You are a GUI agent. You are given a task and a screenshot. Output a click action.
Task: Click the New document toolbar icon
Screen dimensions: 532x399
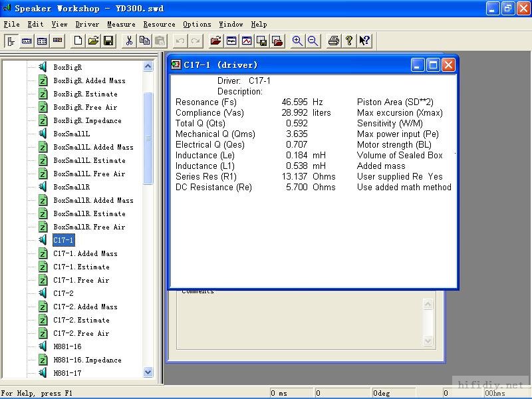tap(78, 41)
